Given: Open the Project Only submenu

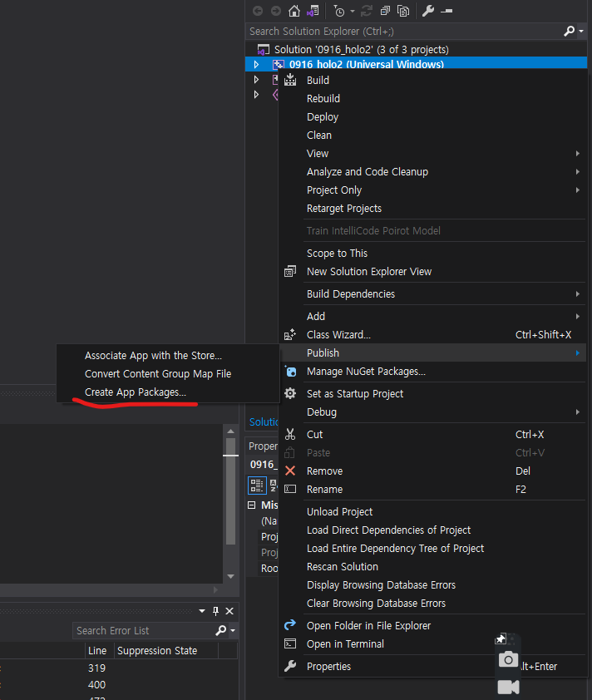Looking at the screenshot, I should pyautogui.click(x=432, y=190).
